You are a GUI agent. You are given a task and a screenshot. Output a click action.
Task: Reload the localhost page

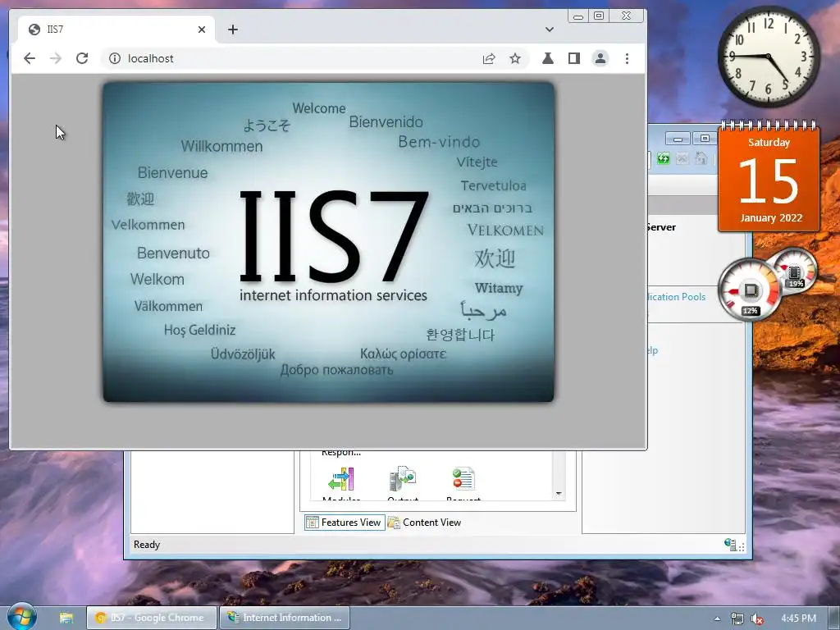(x=82, y=58)
